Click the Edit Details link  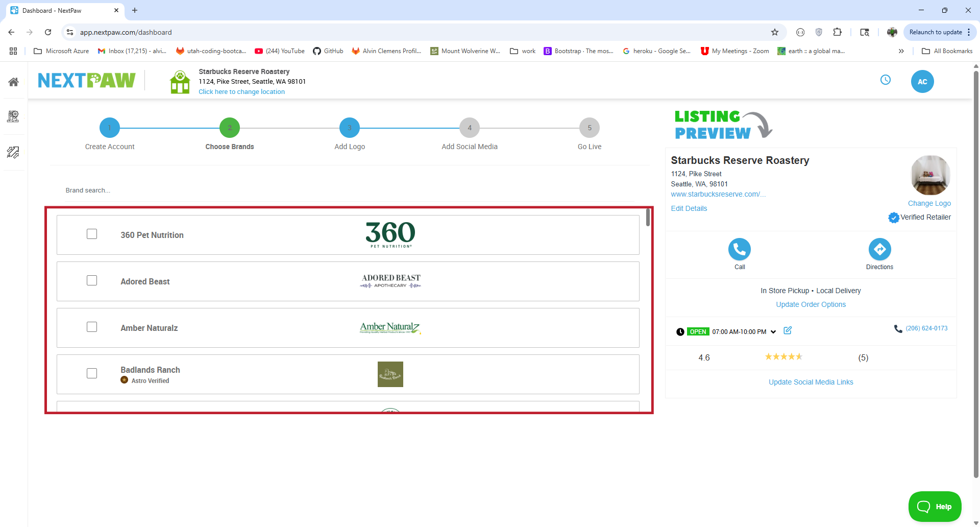(x=689, y=208)
